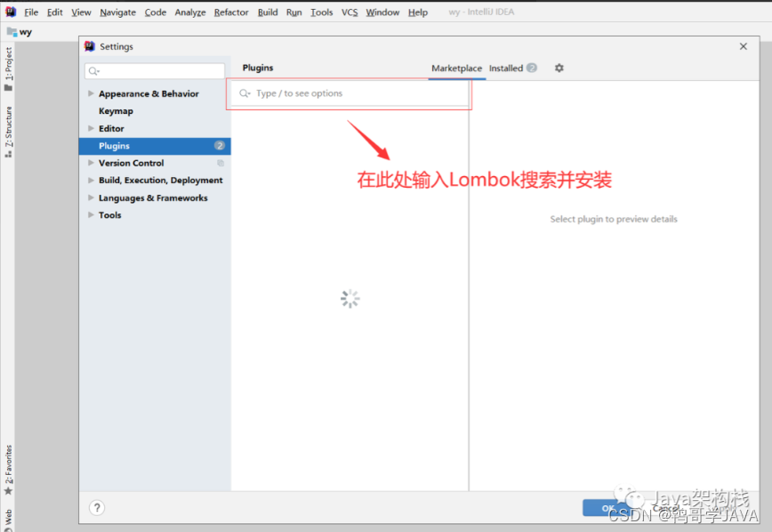Open the File menu

(31, 12)
